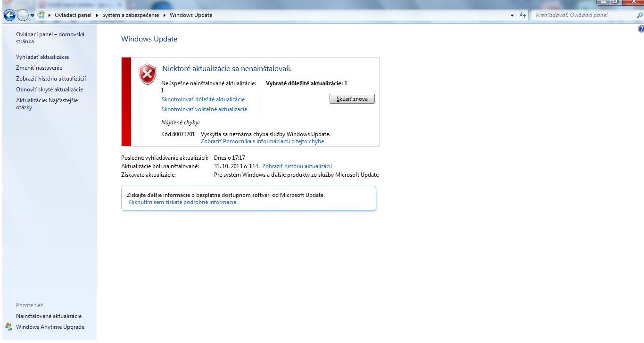Open the address bar history dropdown
Image resolution: width=644 pixels, height=343 pixels.
(512, 15)
